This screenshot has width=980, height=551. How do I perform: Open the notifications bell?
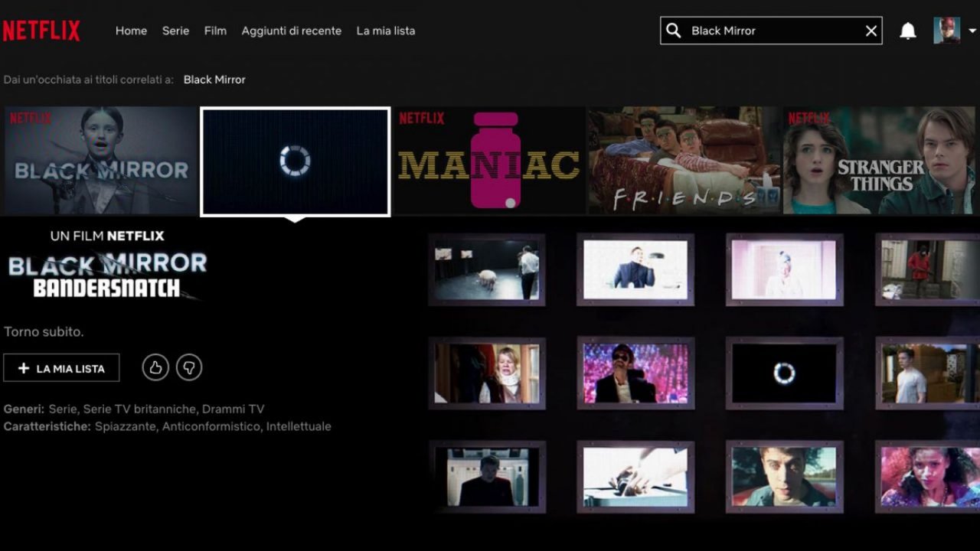pos(907,31)
